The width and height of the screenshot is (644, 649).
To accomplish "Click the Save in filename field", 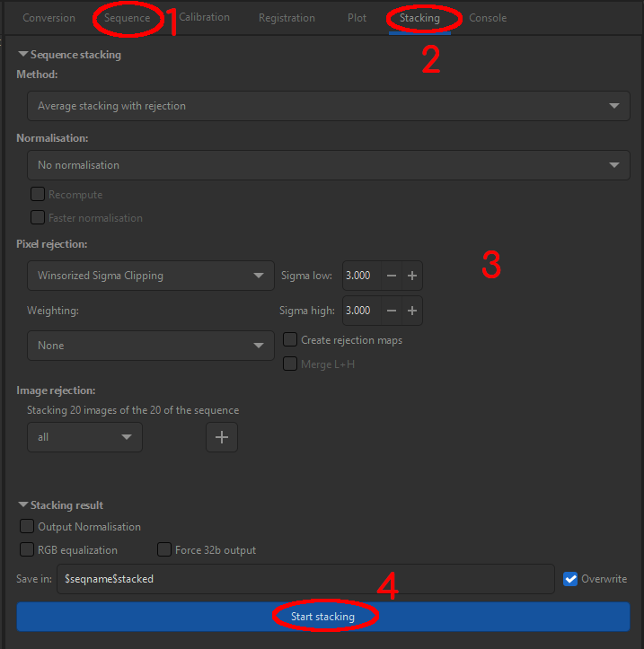I will (305, 579).
